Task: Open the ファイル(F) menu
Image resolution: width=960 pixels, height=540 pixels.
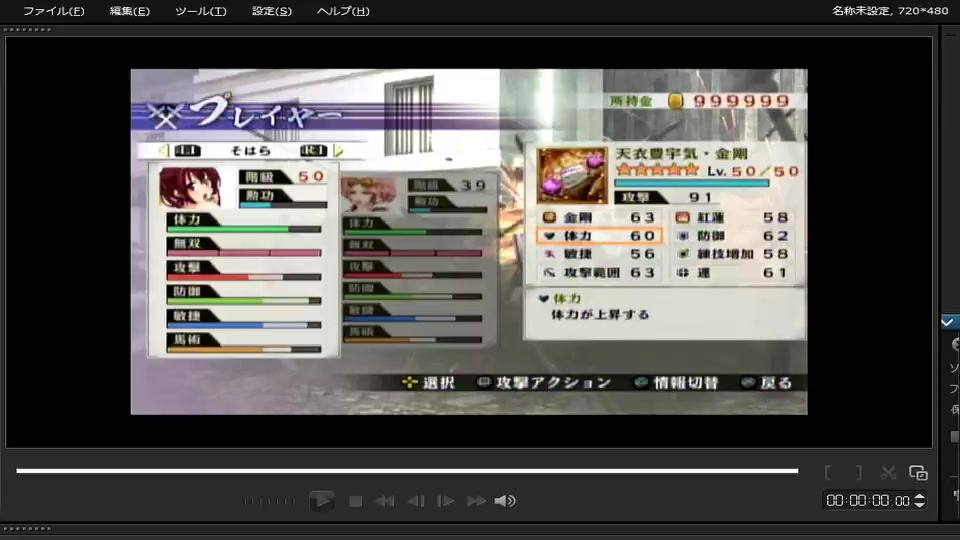Action: (54, 11)
